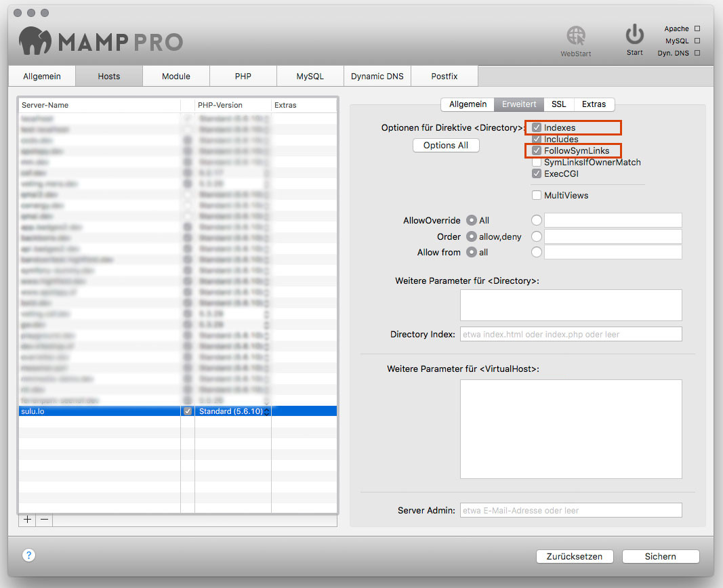Click the Start power icon
Image resolution: width=723 pixels, height=588 pixels.
click(634, 35)
